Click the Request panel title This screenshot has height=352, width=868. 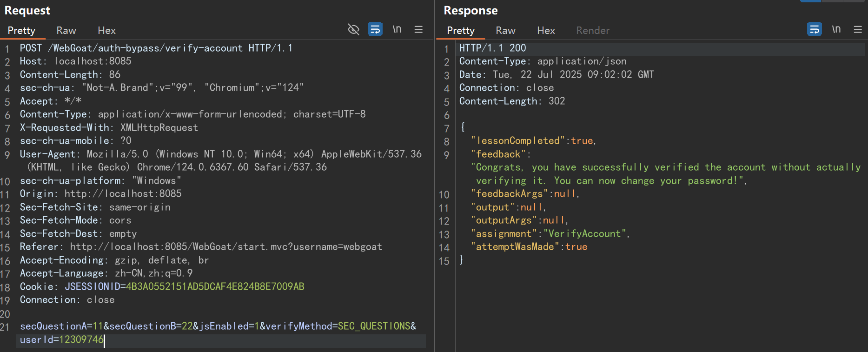(27, 10)
